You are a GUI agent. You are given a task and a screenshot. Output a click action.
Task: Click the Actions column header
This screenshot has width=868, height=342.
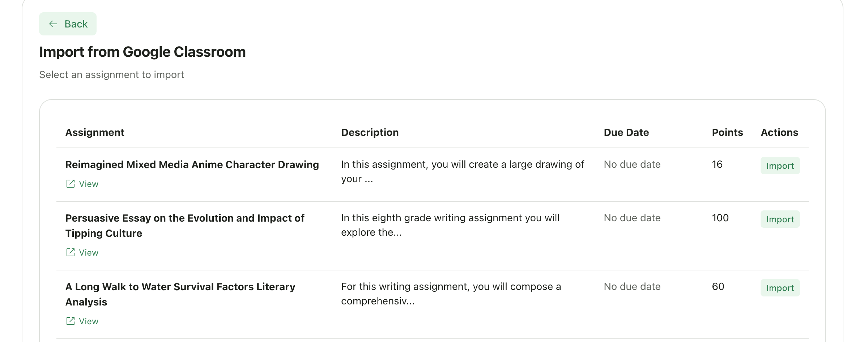click(779, 132)
